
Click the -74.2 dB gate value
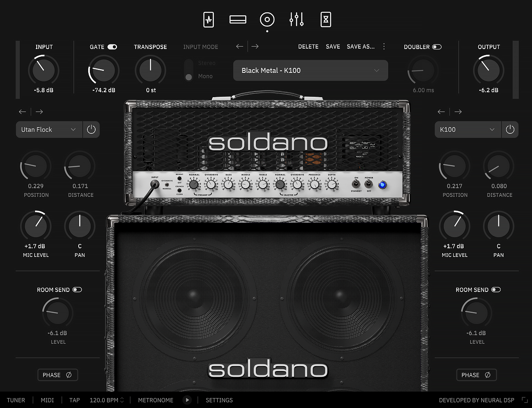coord(104,90)
